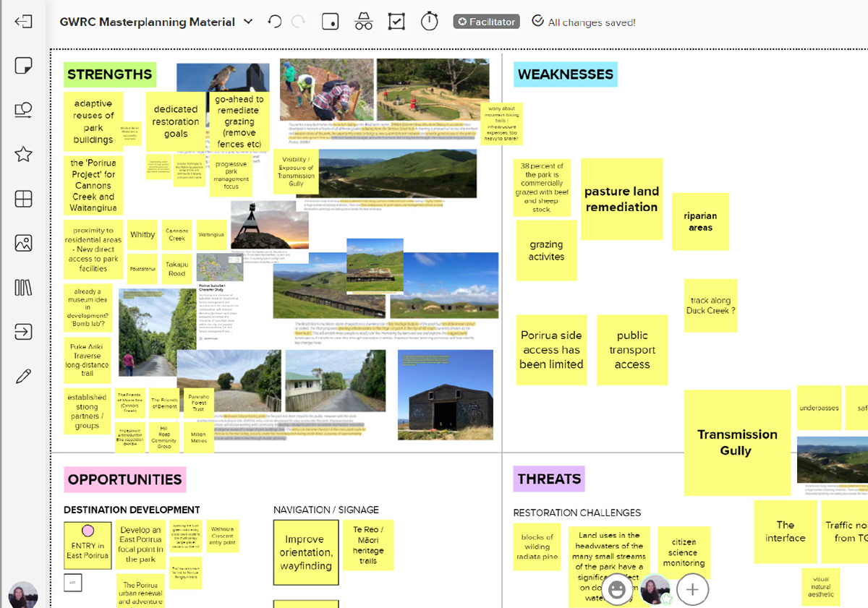Select the WEAKNESSES heading label
This screenshot has height=608, width=868.
(x=566, y=74)
